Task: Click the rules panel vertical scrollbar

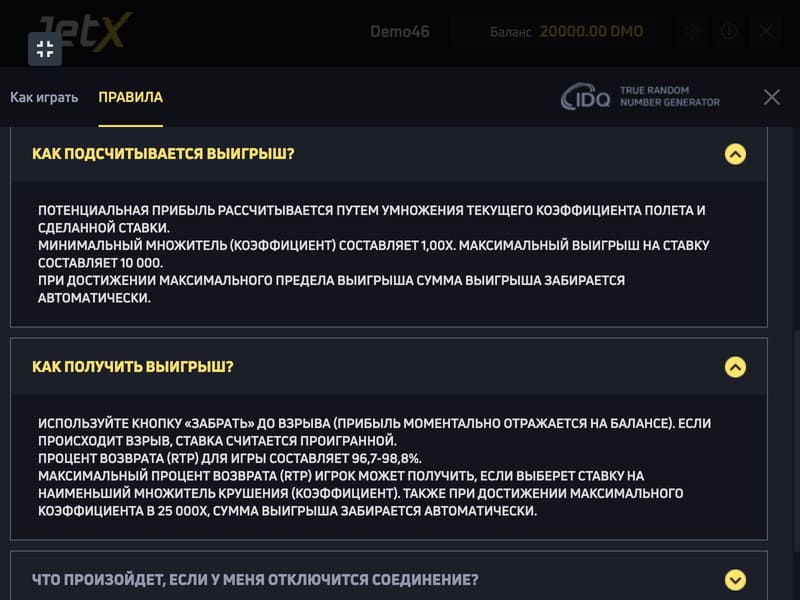Action: [796, 439]
